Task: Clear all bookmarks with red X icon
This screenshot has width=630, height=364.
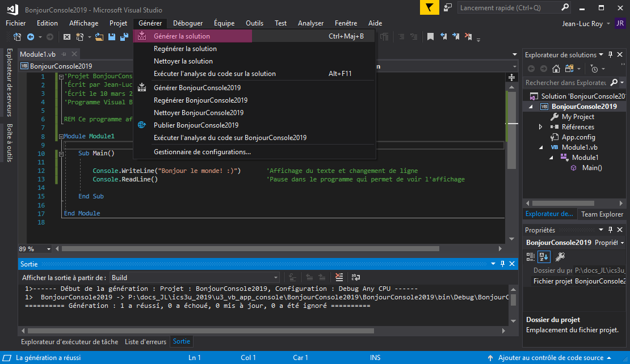Action: pyautogui.click(x=468, y=37)
